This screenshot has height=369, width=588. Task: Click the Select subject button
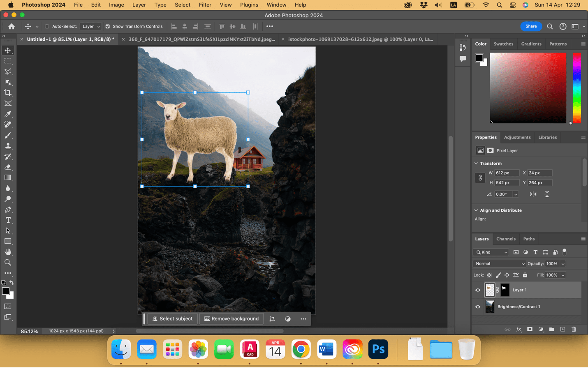click(173, 319)
